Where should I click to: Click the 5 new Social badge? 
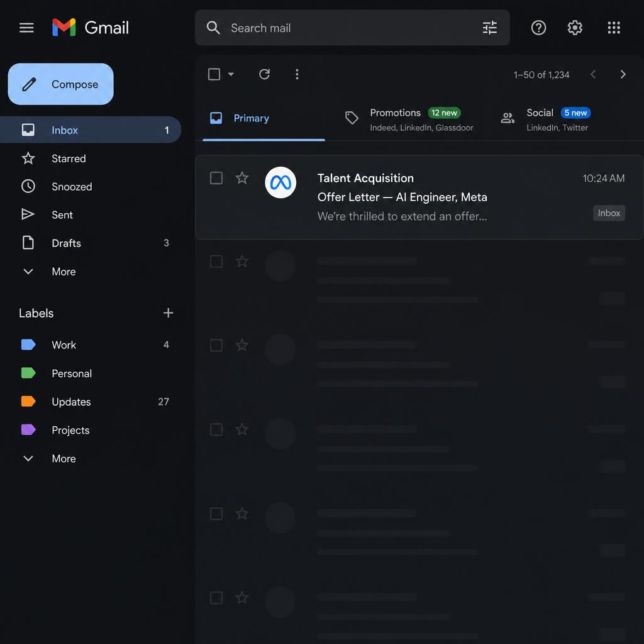(x=575, y=113)
